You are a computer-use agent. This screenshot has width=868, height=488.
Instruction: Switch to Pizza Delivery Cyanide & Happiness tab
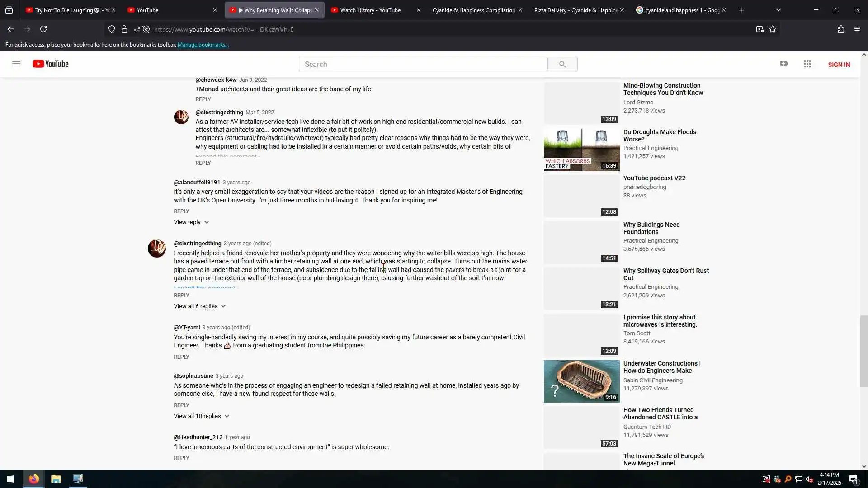pos(576,10)
